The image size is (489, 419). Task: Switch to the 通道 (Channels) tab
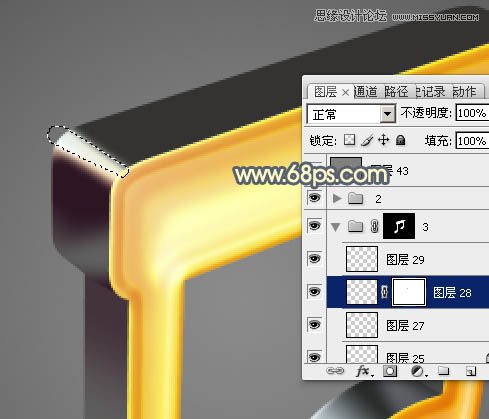click(365, 92)
